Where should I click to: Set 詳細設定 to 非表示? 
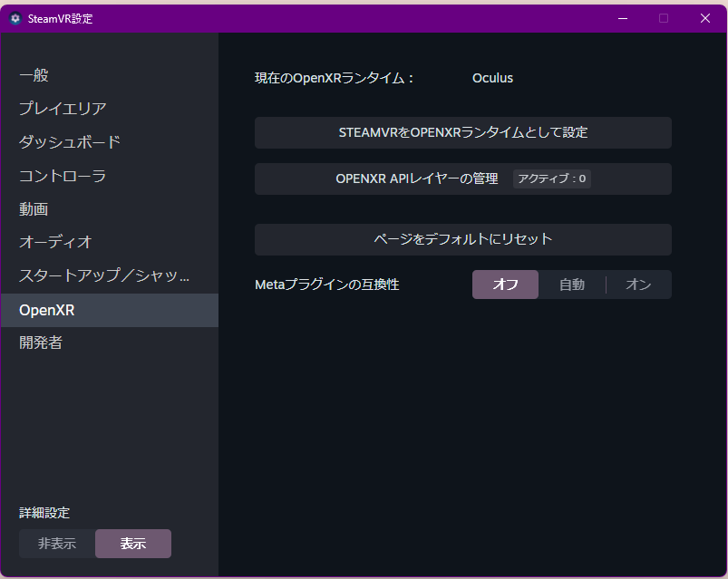tap(57, 544)
